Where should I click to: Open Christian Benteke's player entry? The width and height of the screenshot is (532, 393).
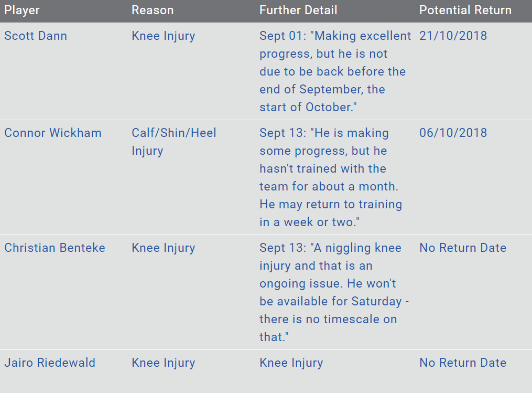[55, 248]
